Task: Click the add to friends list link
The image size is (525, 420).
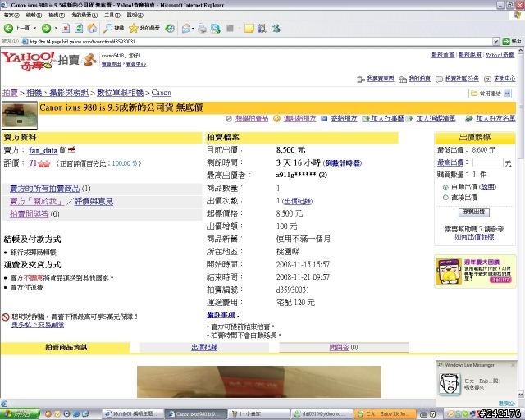Action: point(495,119)
